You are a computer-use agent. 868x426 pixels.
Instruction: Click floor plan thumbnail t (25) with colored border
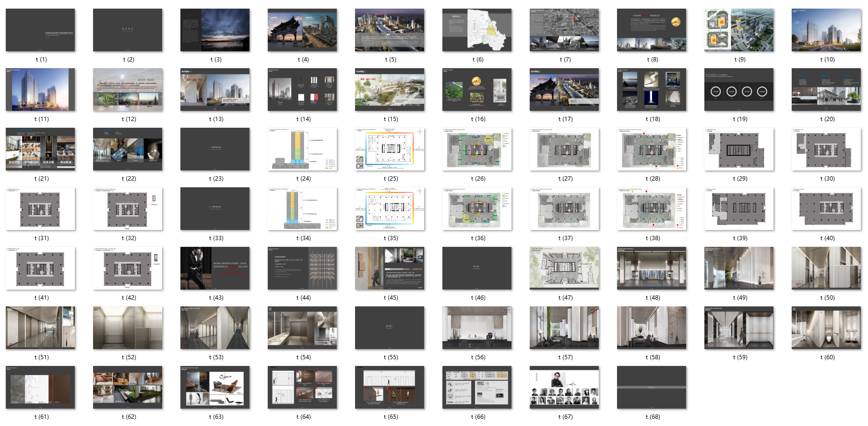click(x=390, y=149)
